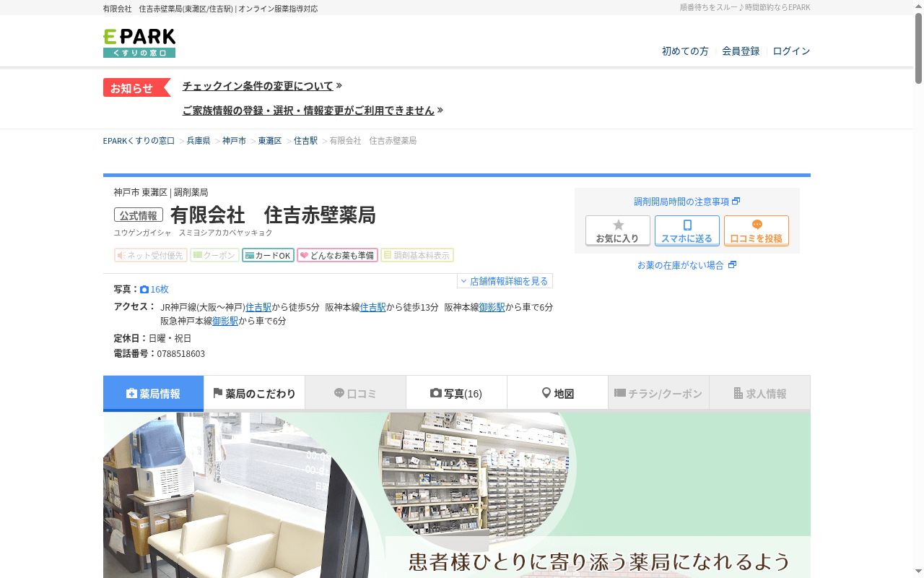Click the medicine shelves circular photo
Viewport: 924px width, 578px height.
click(x=474, y=479)
